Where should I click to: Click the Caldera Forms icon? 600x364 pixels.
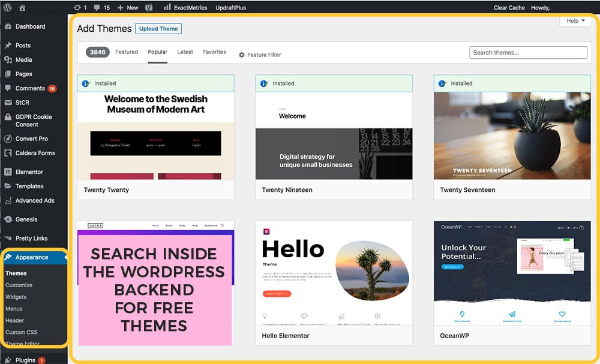(x=8, y=153)
